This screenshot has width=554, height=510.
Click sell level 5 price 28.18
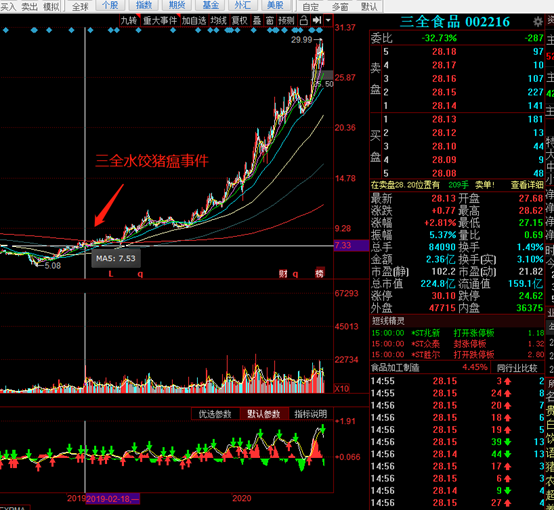point(444,52)
